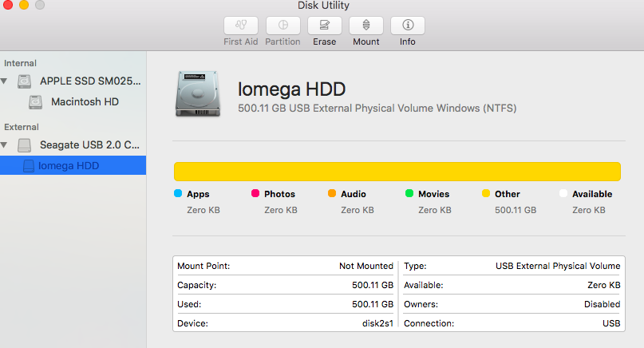Click the disk2s1 device value

(377, 323)
